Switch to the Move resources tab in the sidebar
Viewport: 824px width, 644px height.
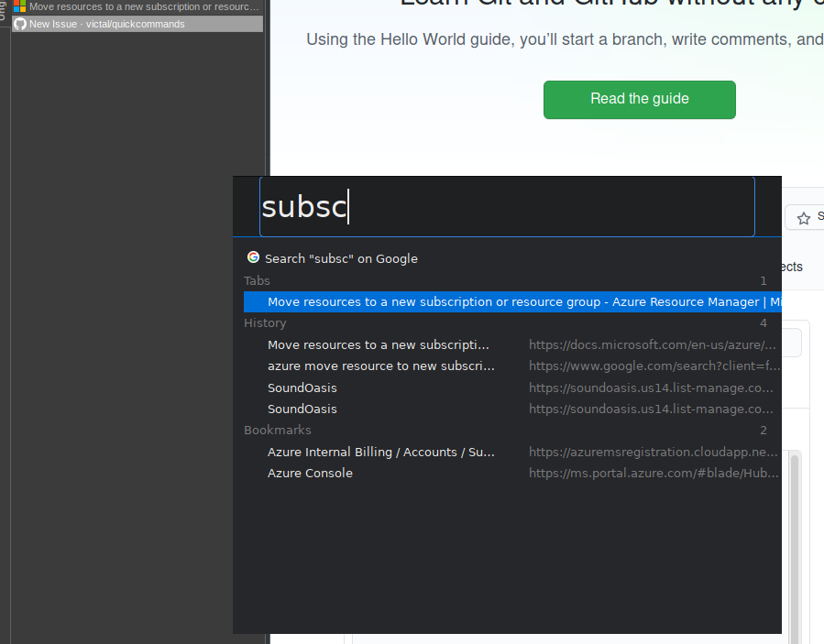(137, 6)
